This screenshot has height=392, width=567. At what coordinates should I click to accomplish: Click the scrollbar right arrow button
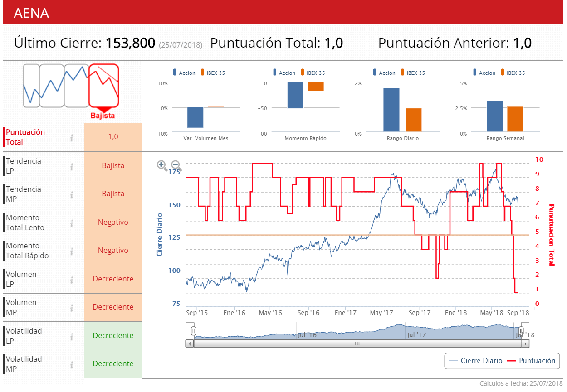(x=525, y=344)
